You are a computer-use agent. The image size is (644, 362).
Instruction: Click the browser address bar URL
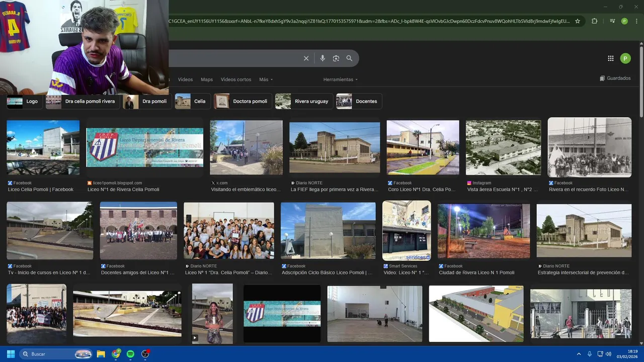click(x=369, y=21)
